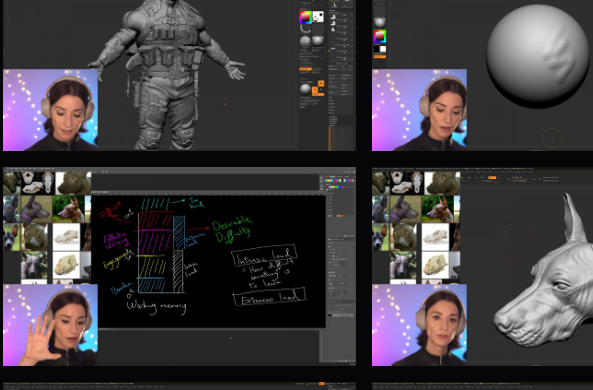
Task: Click the orange button below the black-white swatches
Action: click(x=380, y=57)
